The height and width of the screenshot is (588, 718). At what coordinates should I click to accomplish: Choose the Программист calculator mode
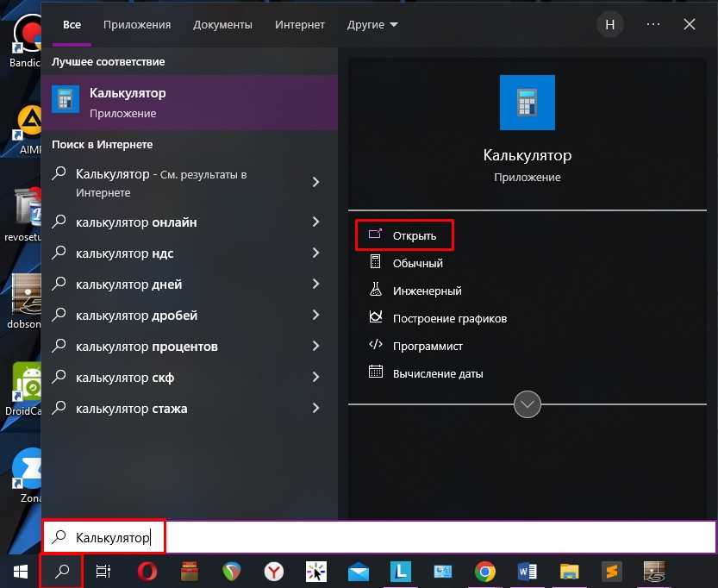pos(428,346)
